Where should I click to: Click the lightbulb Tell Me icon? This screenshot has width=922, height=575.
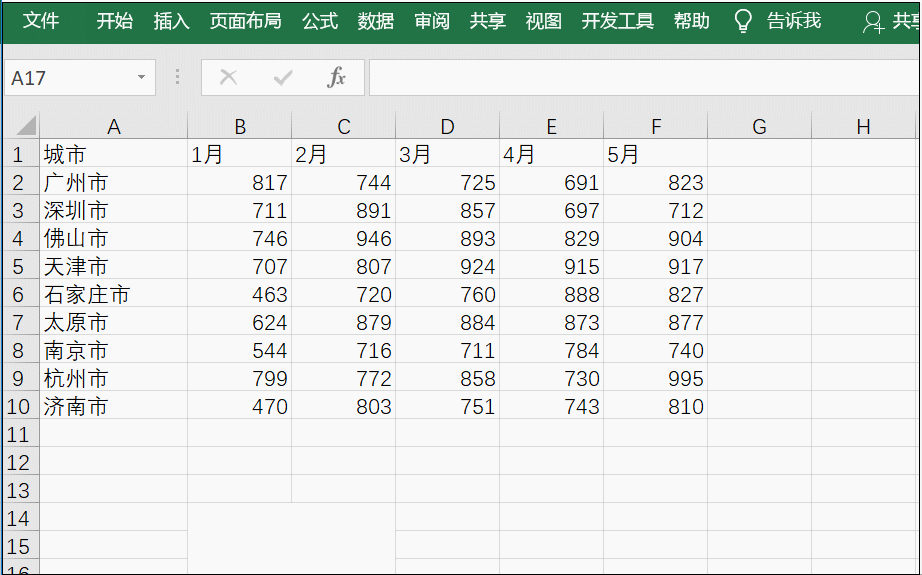coord(743,22)
